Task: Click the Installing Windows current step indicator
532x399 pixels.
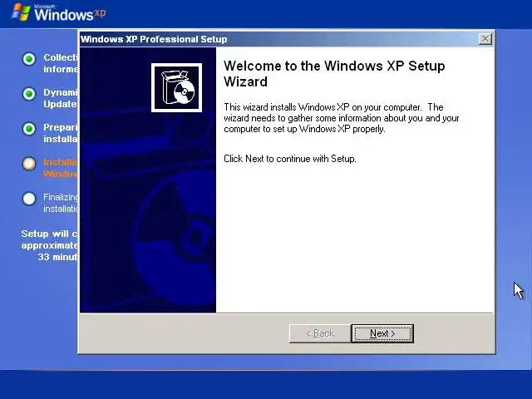Action: point(29,164)
